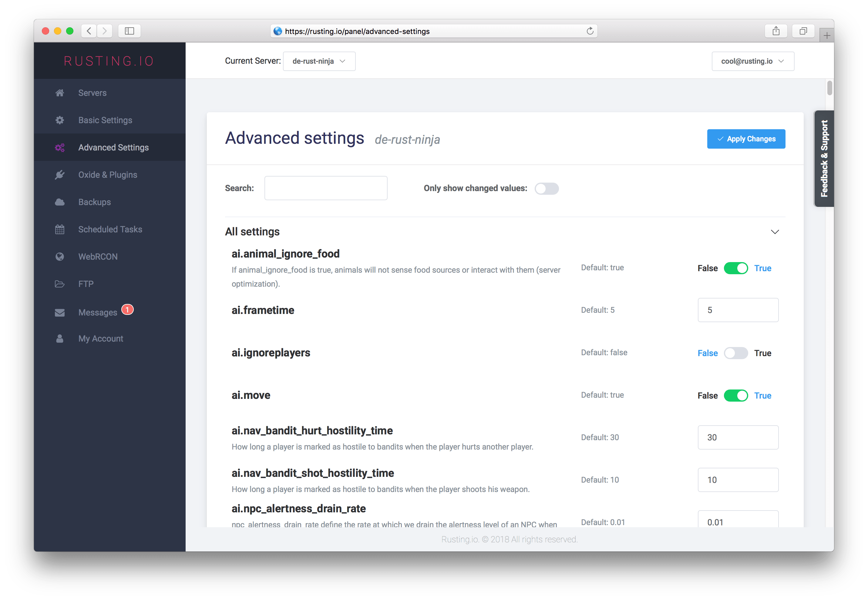This screenshot has width=868, height=600.
Task: Click the ai.npc_alertness_drain_rate value field
Action: point(738,519)
